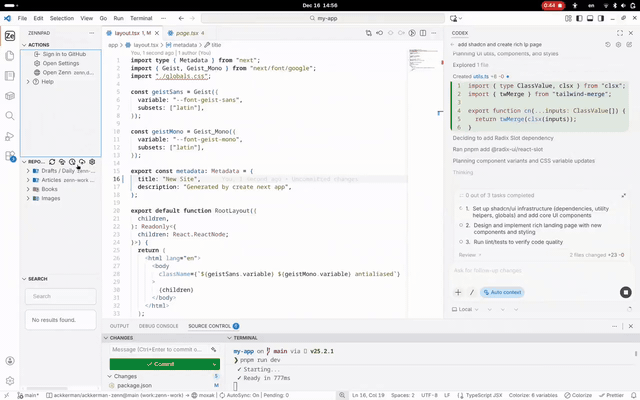Click the editor minimap

pos(424,60)
